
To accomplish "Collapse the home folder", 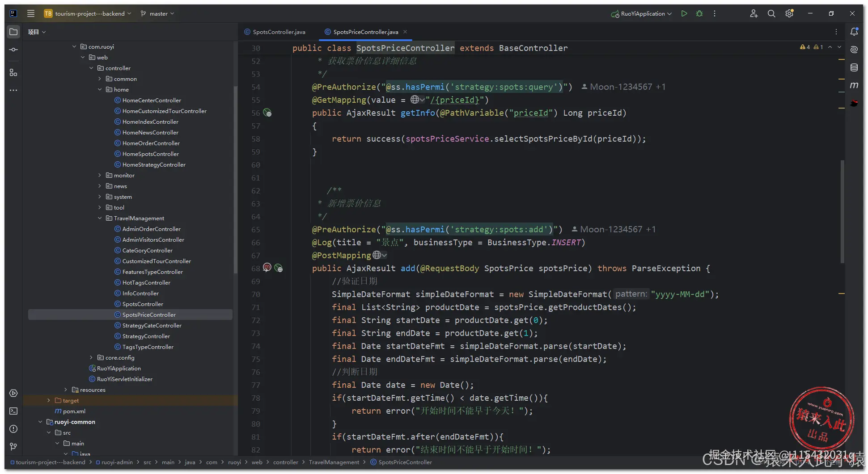I will [x=100, y=89].
